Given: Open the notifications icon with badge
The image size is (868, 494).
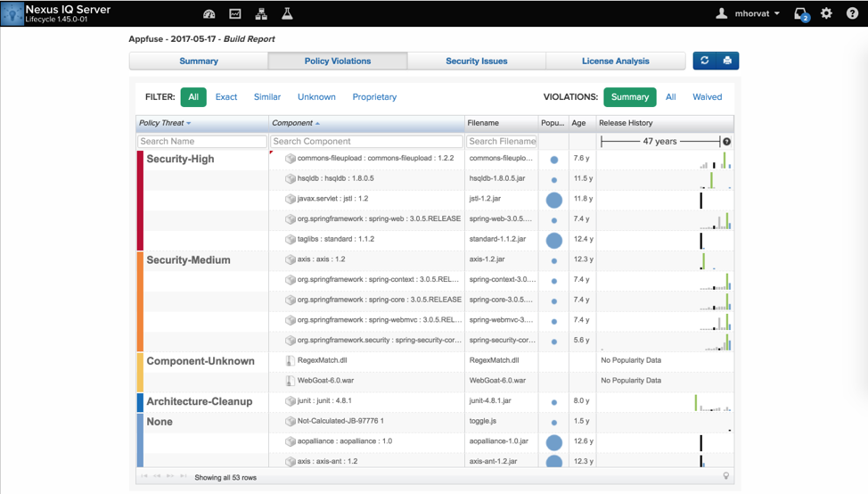Looking at the screenshot, I should (800, 14).
